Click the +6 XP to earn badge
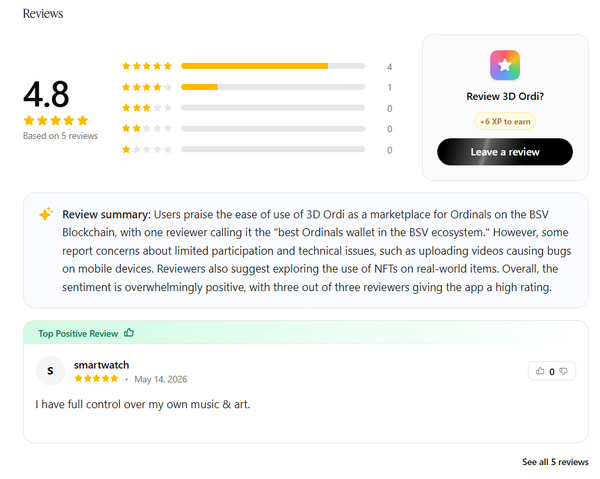 (505, 122)
